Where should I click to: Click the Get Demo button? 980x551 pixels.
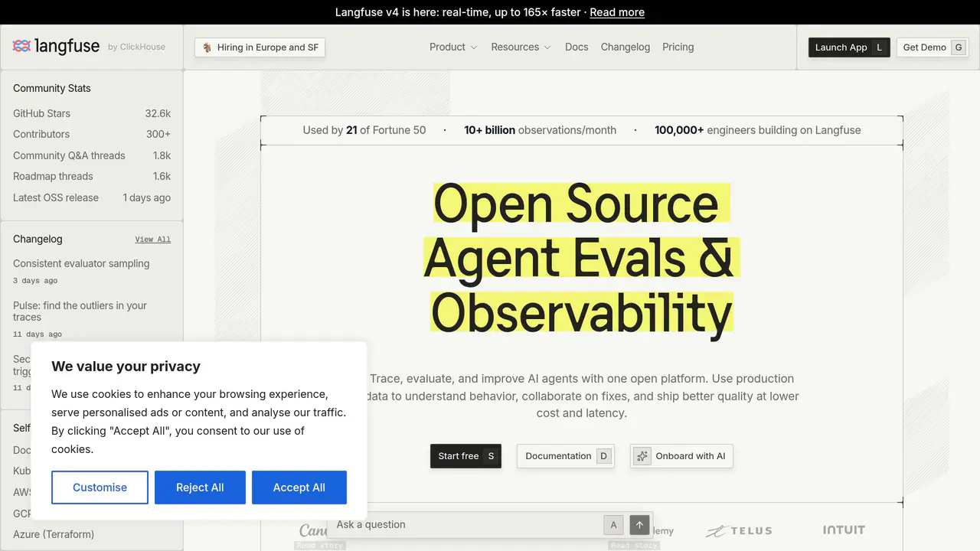(933, 47)
